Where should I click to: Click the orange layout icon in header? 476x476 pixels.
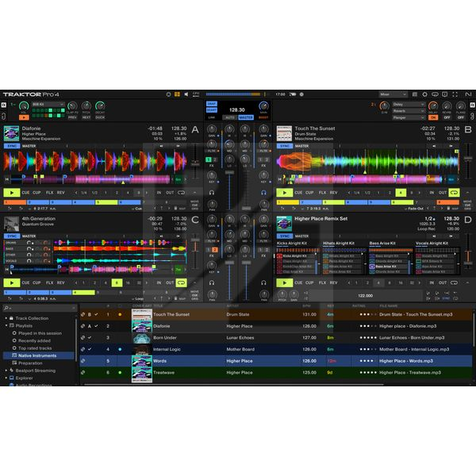(177, 94)
